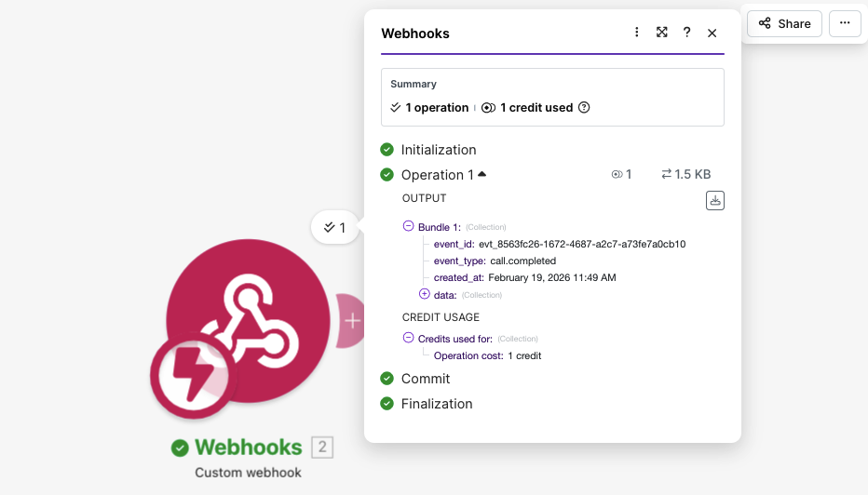Select the Finalization step
The height and width of the screenshot is (495, 868).
[436, 404]
